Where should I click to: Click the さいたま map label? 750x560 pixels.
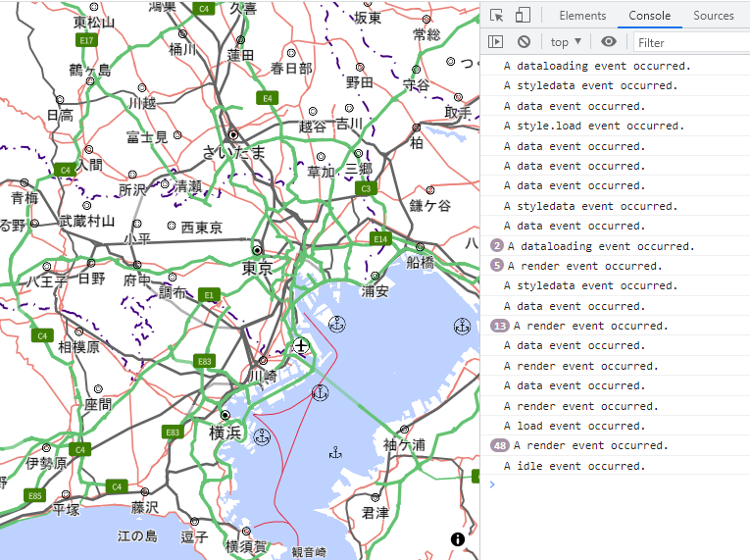(233, 152)
